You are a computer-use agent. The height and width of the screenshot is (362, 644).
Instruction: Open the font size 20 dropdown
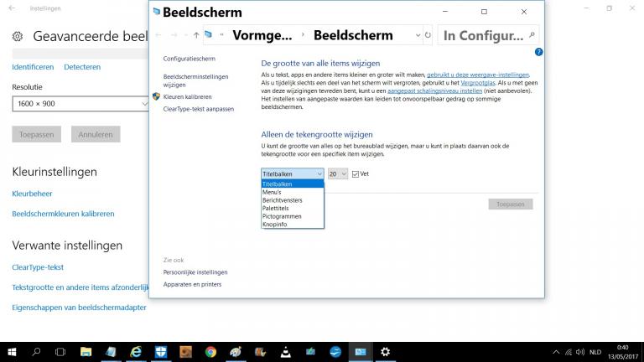click(337, 173)
